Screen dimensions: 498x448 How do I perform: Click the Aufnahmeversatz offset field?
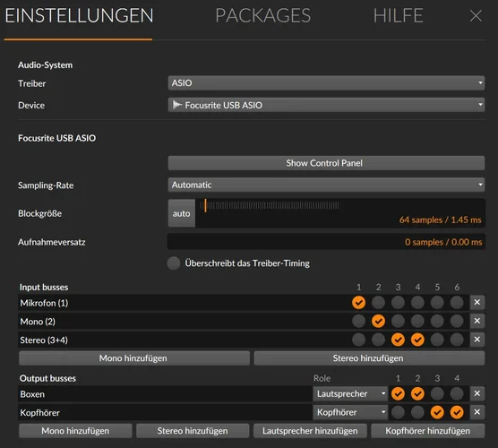326,242
